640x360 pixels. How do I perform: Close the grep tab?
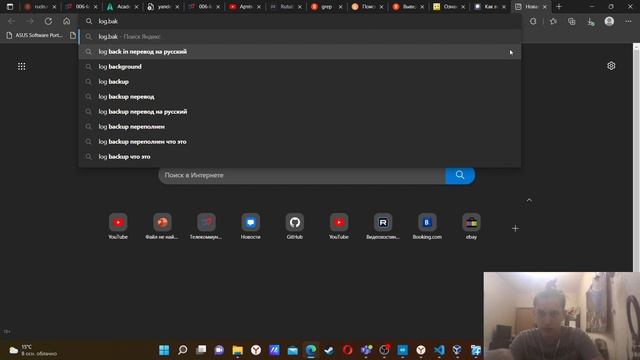tap(340, 7)
